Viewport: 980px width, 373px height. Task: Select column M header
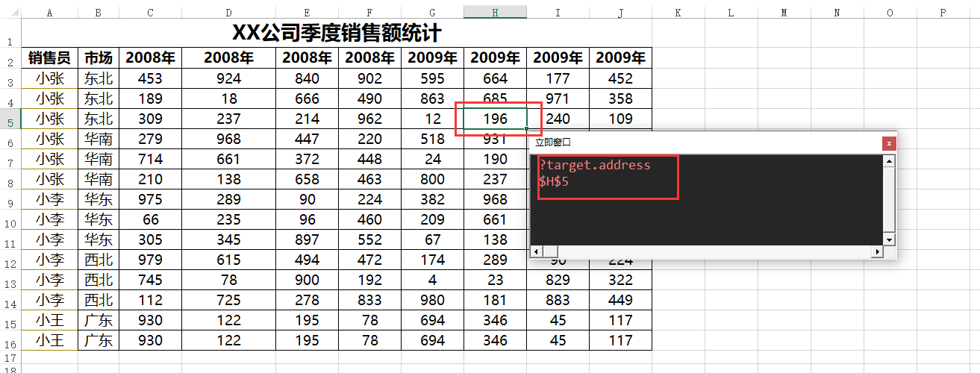coord(784,12)
